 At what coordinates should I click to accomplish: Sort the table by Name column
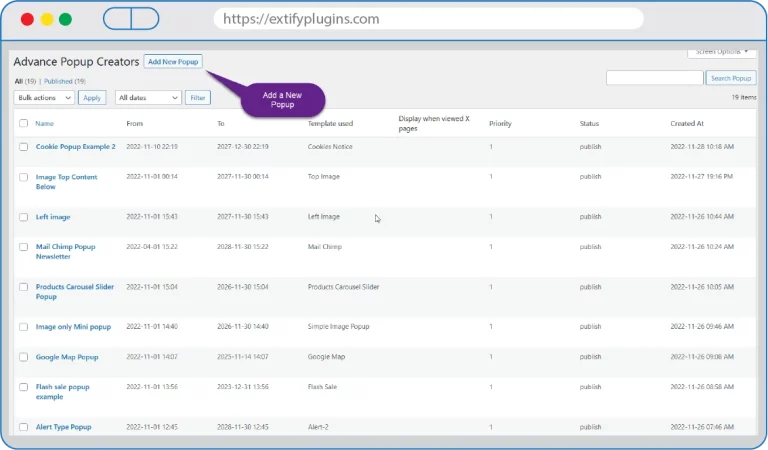coord(44,124)
